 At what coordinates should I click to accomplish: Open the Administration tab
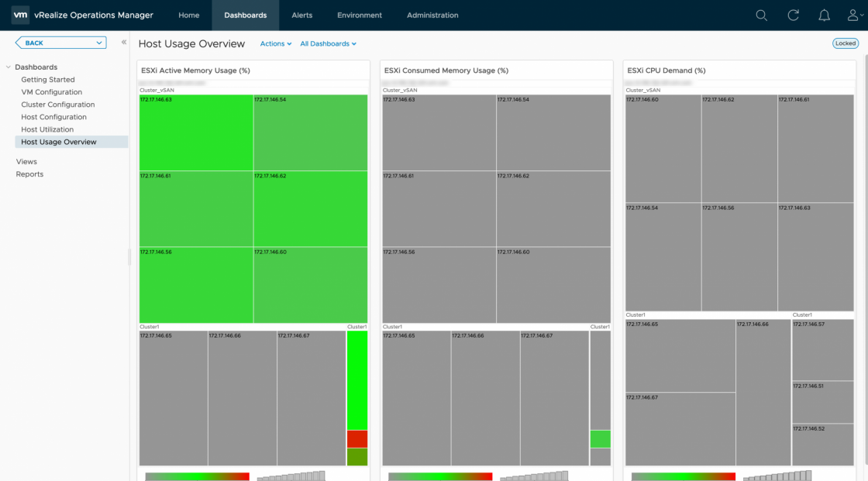pyautogui.click(x=432, y=15)
